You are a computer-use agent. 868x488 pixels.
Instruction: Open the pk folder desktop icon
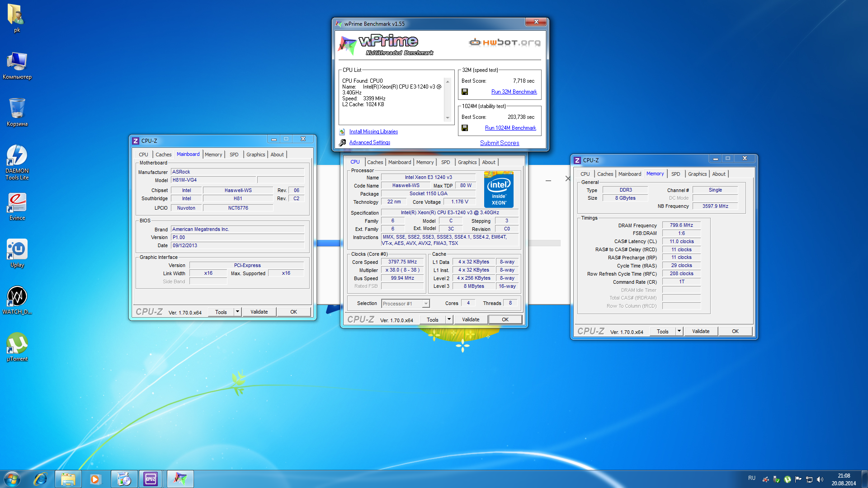click(17, 18)
